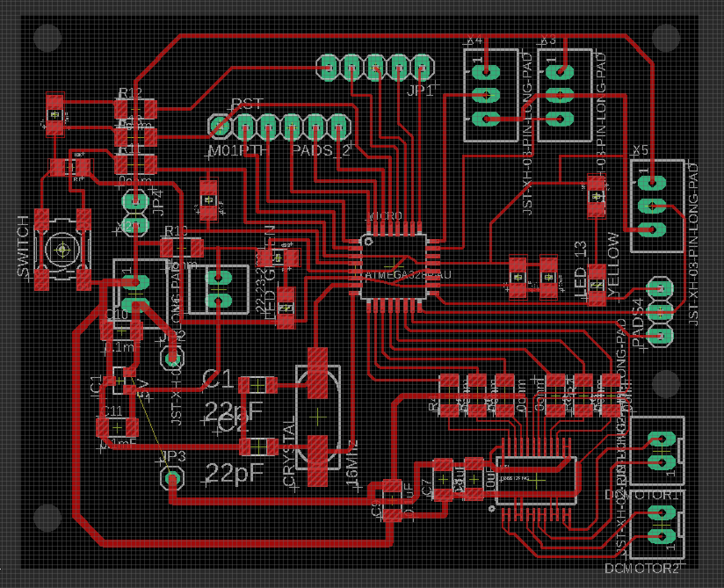Click the YELLOW LED value label

coord(613,265)
